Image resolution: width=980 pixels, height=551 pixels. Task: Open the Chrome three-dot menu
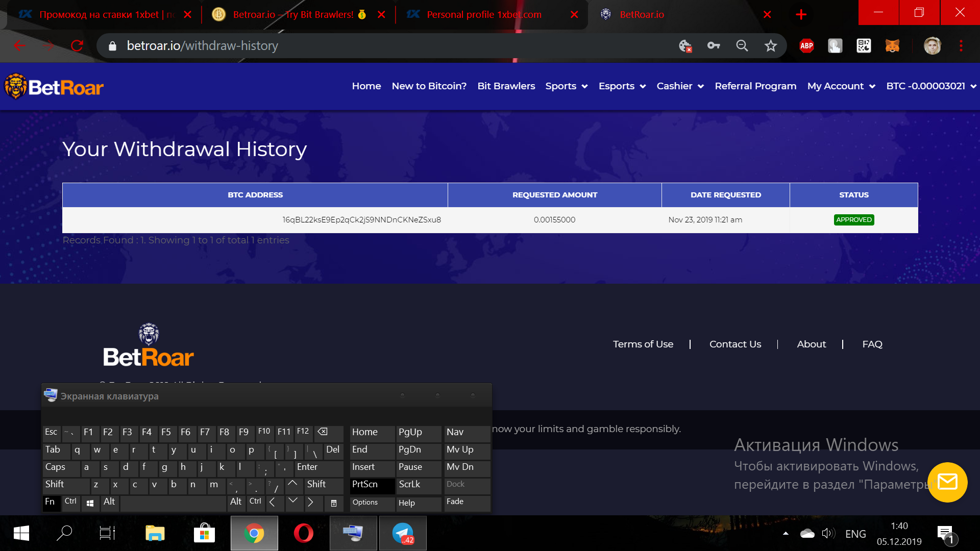click(961, 46)
